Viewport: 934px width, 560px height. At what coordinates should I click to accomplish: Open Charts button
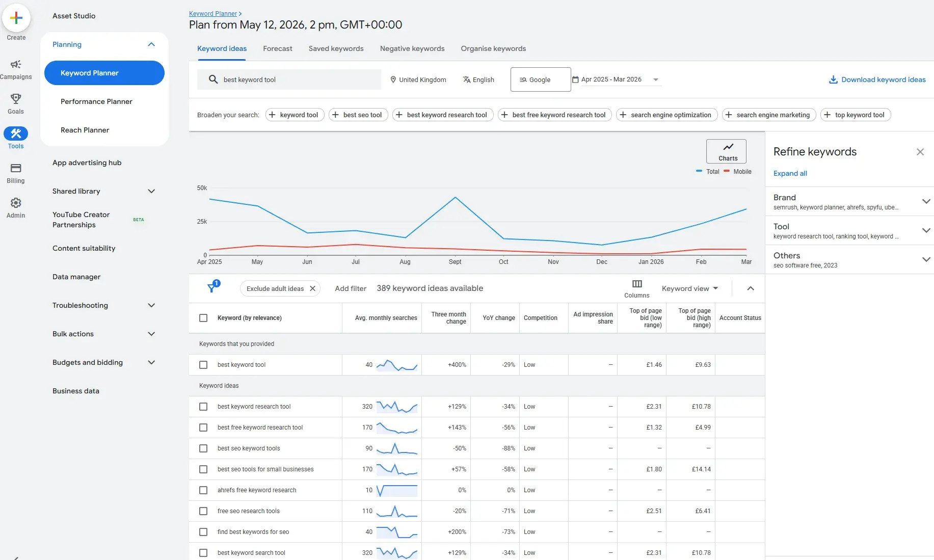click(726, 151)
